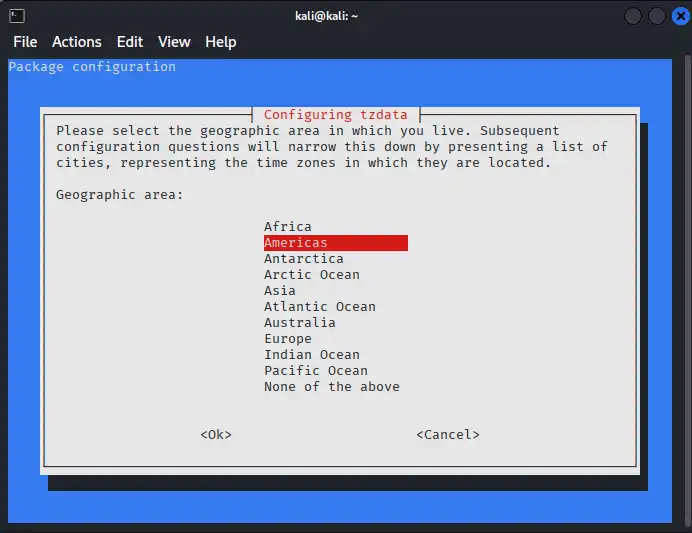Close the terminal window with blue X

[x=680, y=16]
